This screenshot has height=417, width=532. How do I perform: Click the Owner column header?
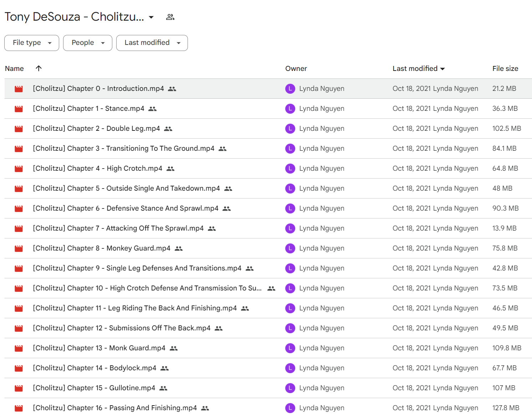[x=296, y=68]
